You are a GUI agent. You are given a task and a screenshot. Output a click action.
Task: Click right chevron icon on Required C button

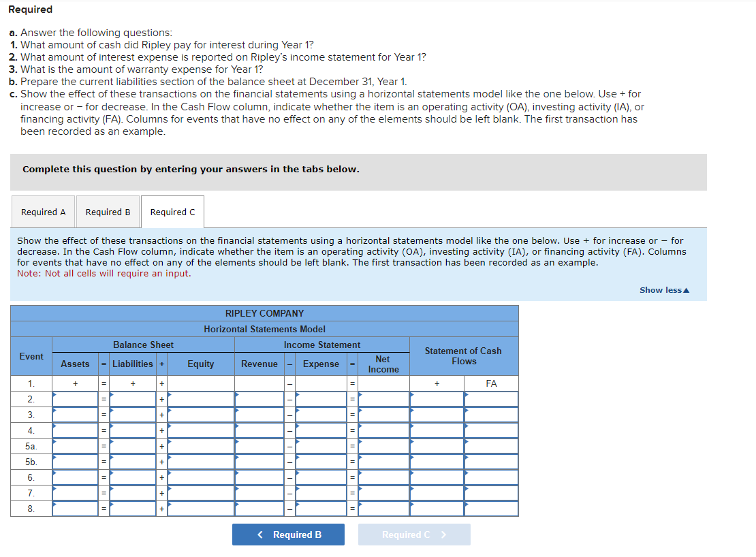click(443, 535)
